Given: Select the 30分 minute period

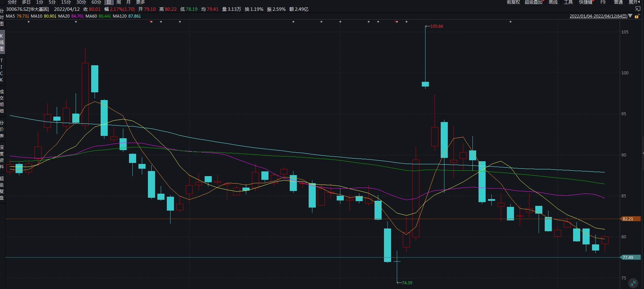Looking at the screenshot, I should [x=81, y=2].
